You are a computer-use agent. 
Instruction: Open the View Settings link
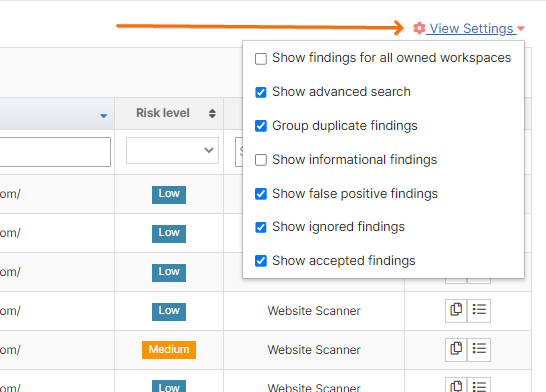pos(471,29)
